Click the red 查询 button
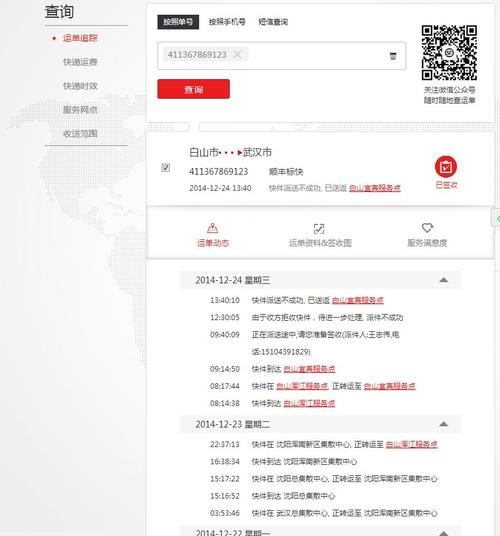The height and width of the screenshot is (536, 500). tap(193, 89)
